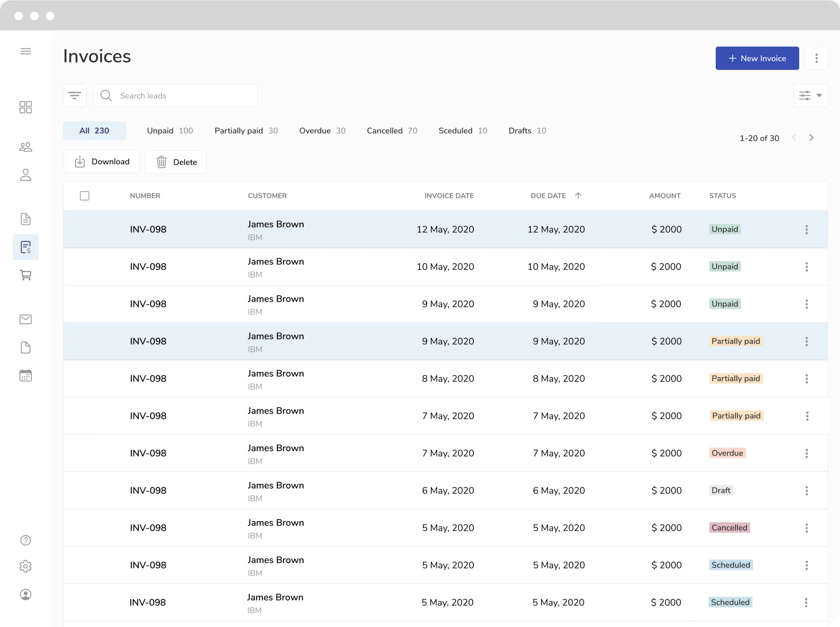This screenshot has width=840, height=627.
Task: Open the view options dropdown at top right
Action: tap(810, 95)
